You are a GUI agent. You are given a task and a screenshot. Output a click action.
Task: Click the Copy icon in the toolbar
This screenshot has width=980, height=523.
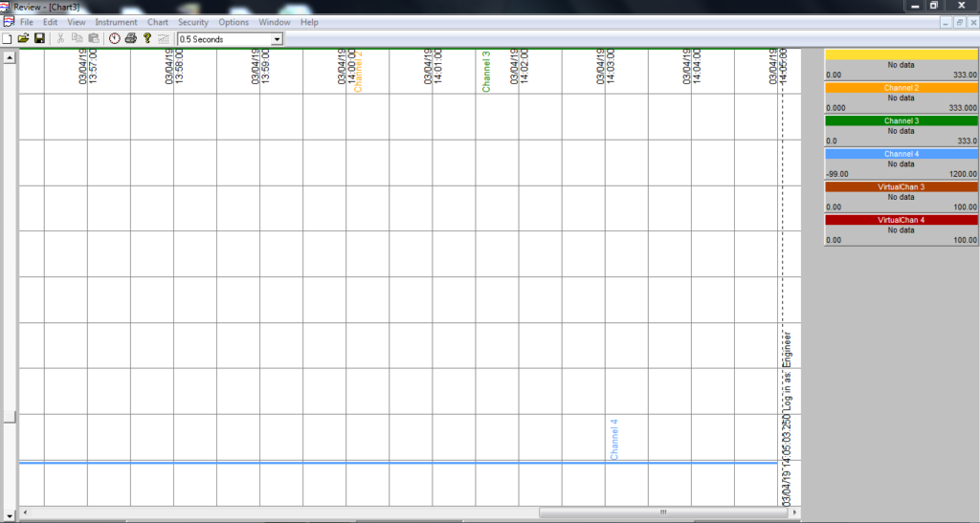(78, 38)
